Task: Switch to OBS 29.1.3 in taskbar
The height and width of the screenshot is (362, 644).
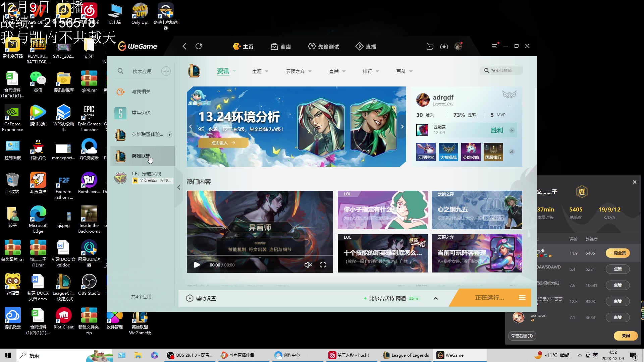Action: [190, 355]
